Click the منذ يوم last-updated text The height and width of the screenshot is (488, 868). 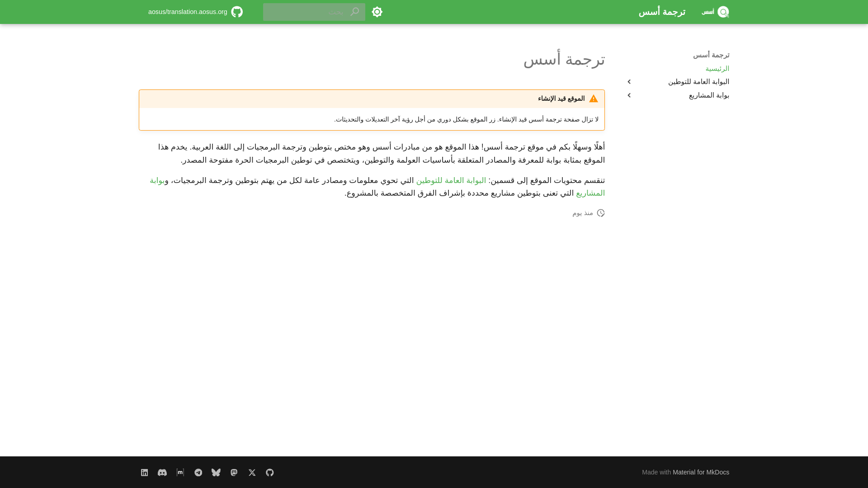point(583,213)
